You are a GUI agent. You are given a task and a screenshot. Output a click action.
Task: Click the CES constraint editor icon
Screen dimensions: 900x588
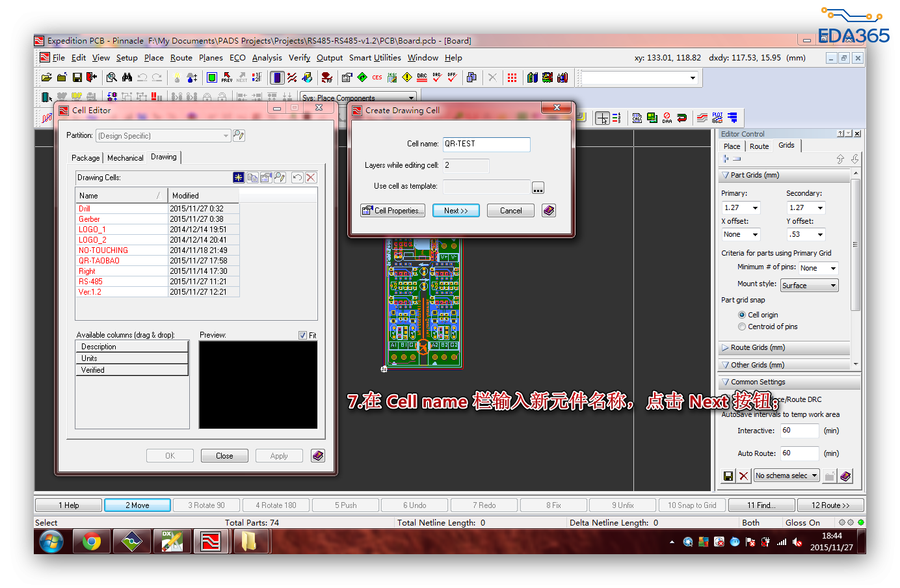coord(377,77)
